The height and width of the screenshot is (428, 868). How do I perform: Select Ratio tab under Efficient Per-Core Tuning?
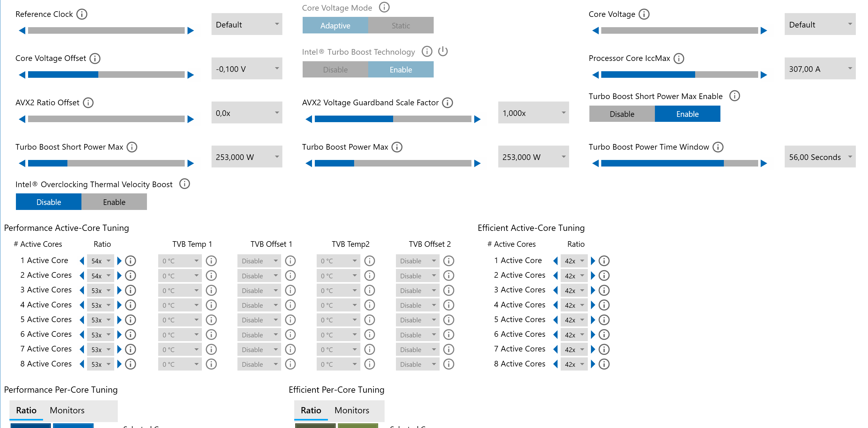point(311,410)
